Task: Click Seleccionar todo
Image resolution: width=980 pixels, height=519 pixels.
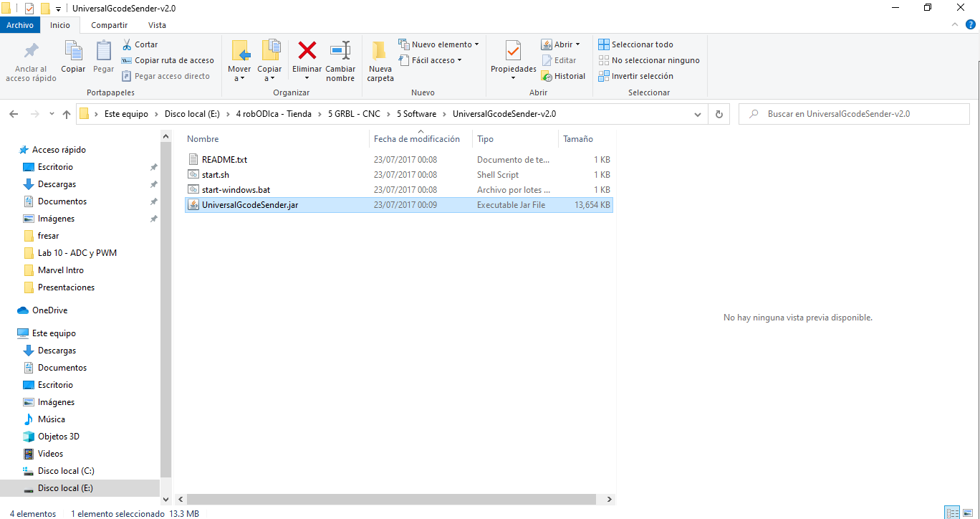Action: pyautogui.click(x=635, y=44)
